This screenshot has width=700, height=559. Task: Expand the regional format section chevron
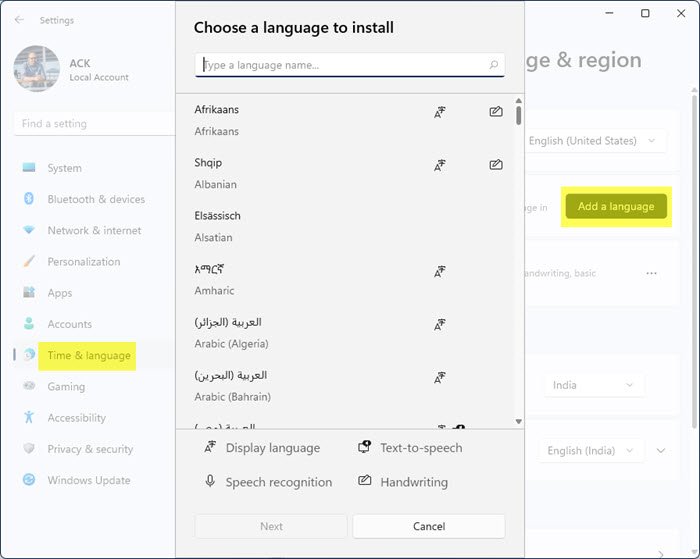[661, 451]
